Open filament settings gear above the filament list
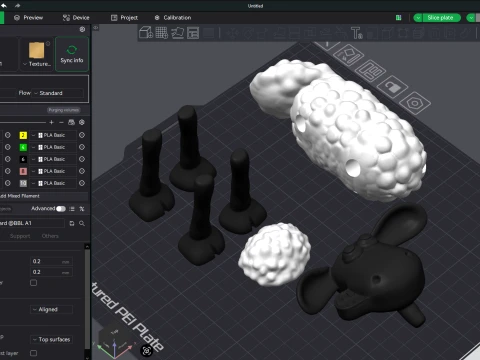This screenshot has height=360, width=480. point(82,122)
